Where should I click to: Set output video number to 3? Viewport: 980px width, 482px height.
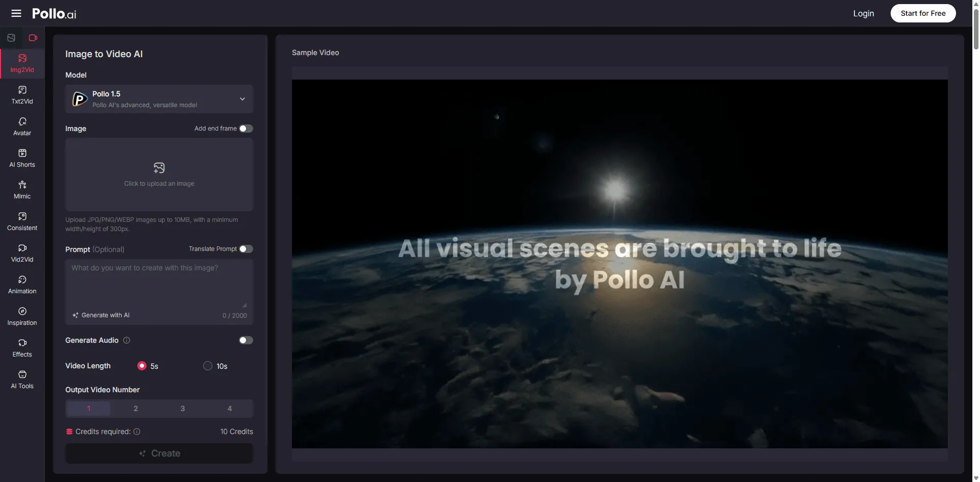(x=183, y=409)
